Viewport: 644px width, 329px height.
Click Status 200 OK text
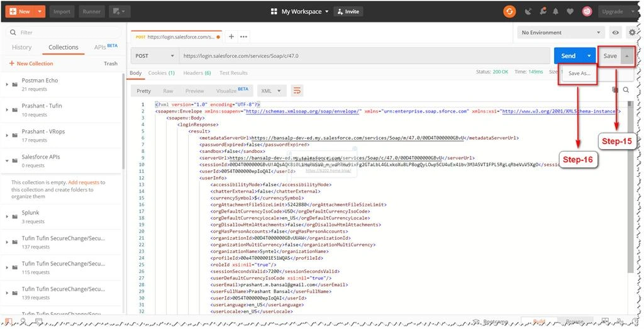[x=492, y=72]
